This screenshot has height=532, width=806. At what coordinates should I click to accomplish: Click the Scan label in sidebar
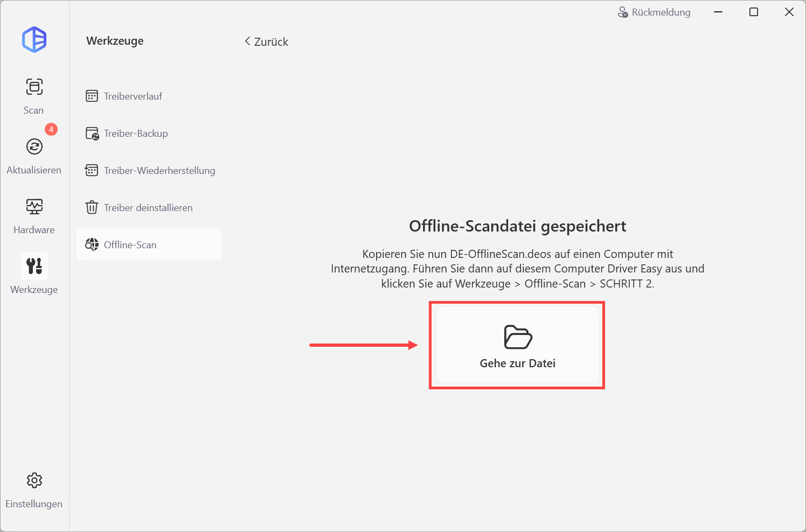(33, 110)
